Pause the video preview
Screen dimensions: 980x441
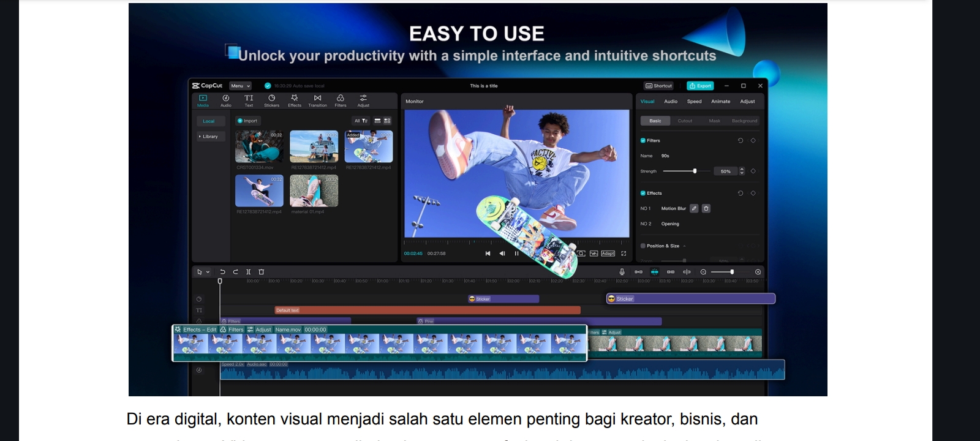(516, 254)
